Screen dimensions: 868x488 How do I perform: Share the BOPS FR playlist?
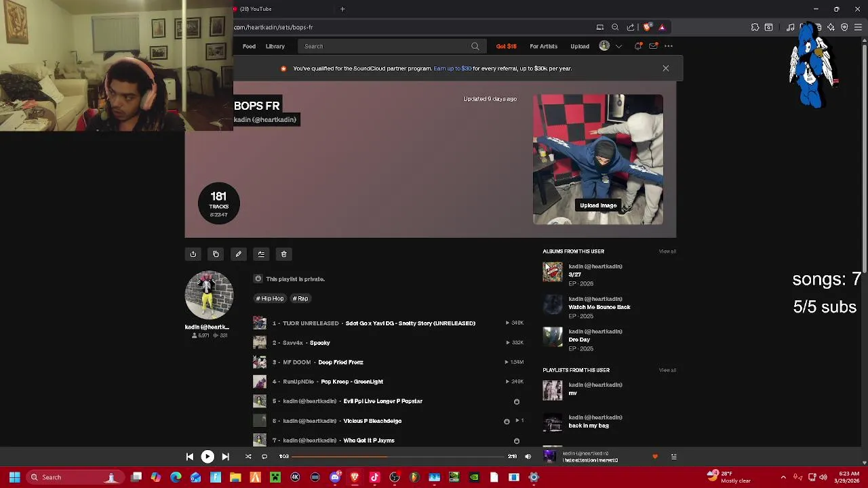pyautogui.click(x=193, y=254)
